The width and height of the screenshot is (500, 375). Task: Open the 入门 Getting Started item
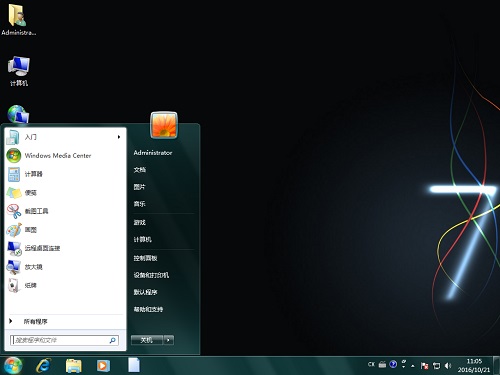[x=65, y=137]
